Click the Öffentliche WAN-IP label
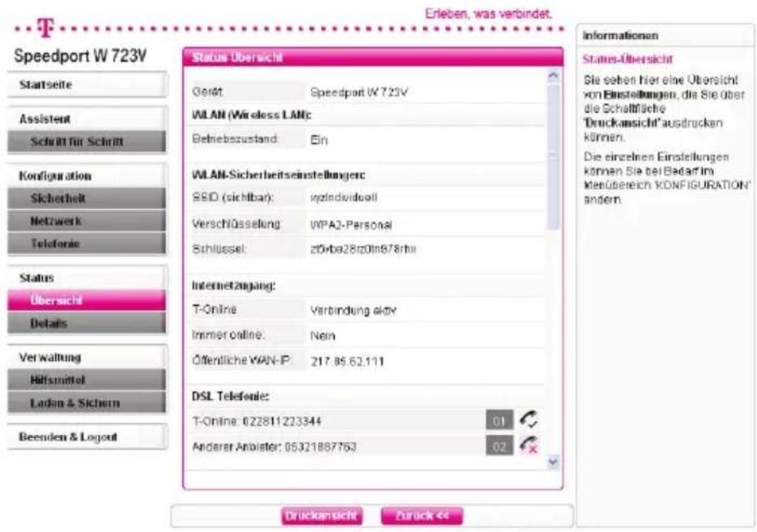Image resolution: width=757 pixels, height=532 pixels. coord(240,360)
